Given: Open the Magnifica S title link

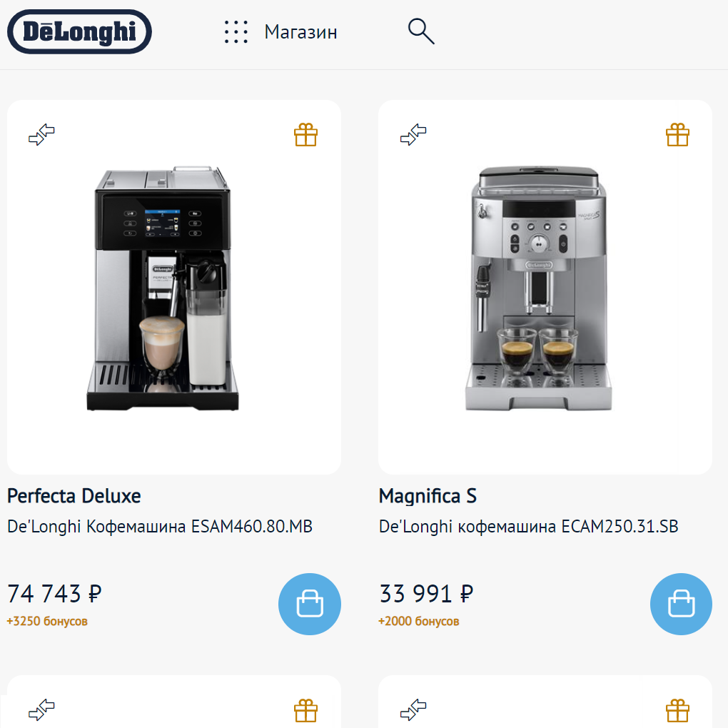Looking at the screenshot, I should [x=428, y=496].
